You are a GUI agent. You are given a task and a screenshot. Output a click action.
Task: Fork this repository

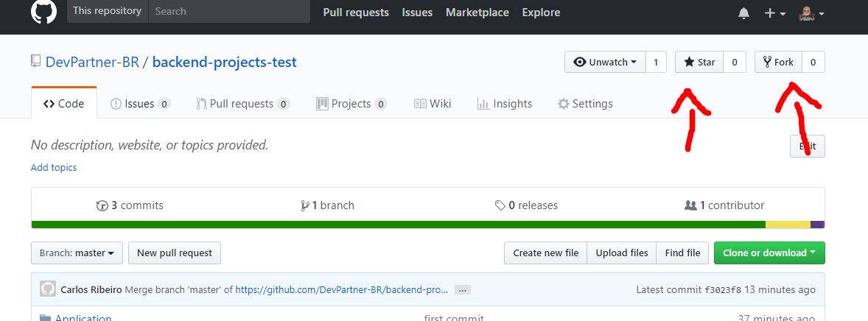778,62
